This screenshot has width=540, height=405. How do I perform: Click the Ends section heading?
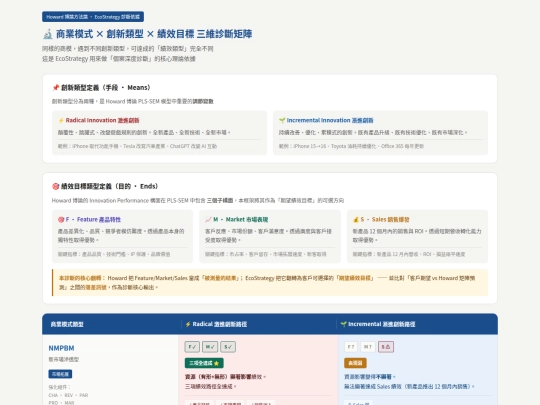click(x=105, y=186)
